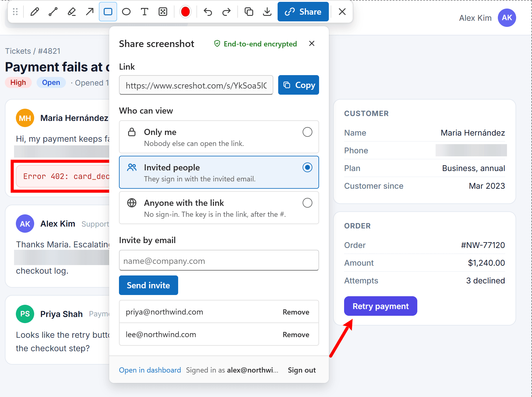Close the annotation toolbar
Viewport: 532px width, 397px height.
click(342, 12)
